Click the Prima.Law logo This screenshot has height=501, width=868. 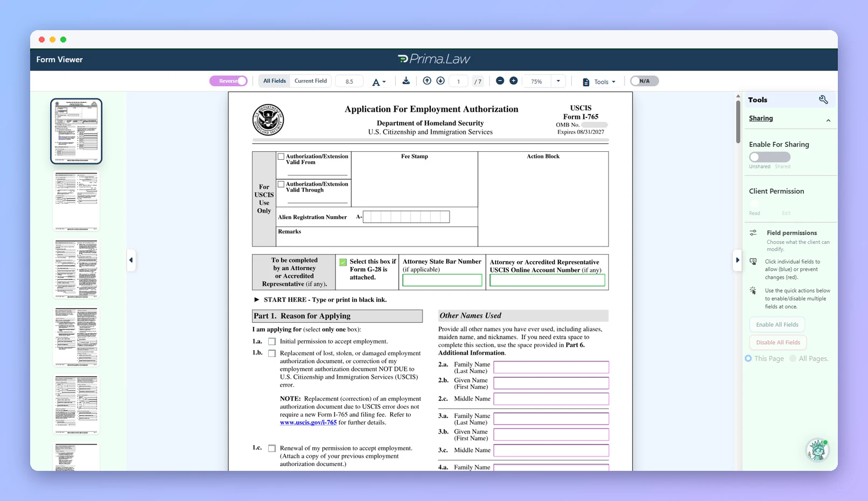[x=434, y=59]
